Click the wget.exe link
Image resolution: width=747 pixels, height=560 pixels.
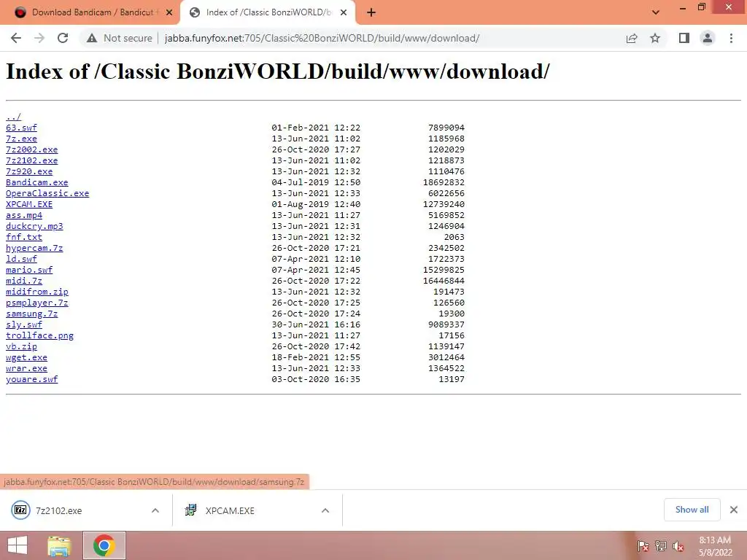[27, 357]
